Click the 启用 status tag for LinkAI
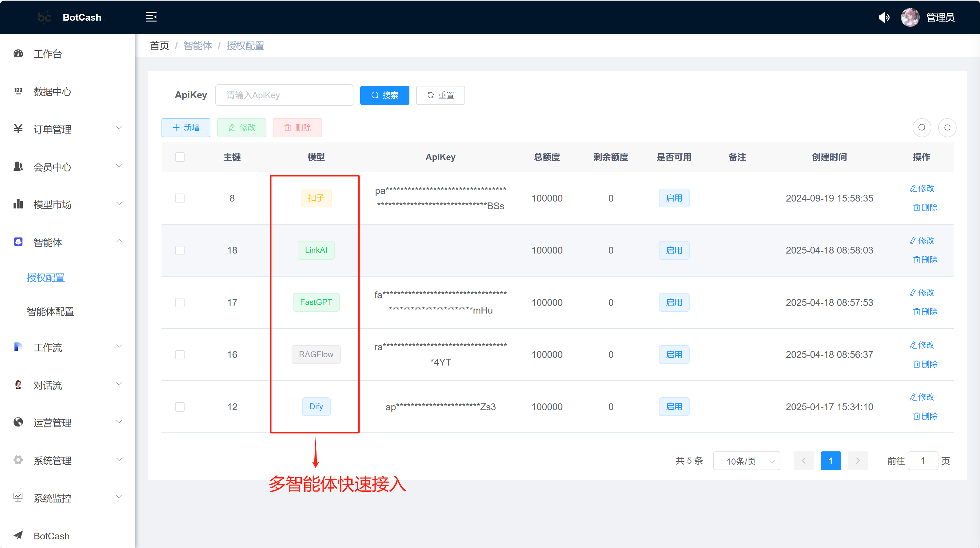980x548 pixels. [x=674, y=250]
